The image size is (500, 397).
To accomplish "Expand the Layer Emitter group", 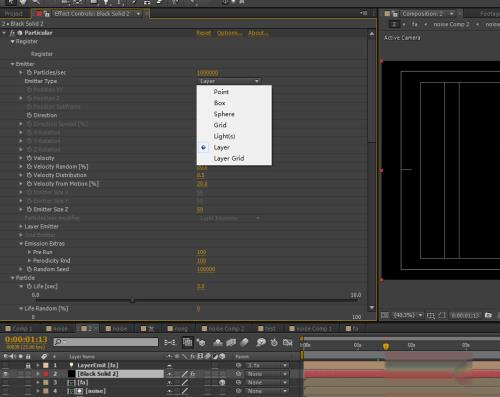I will [x=21, y=226].
